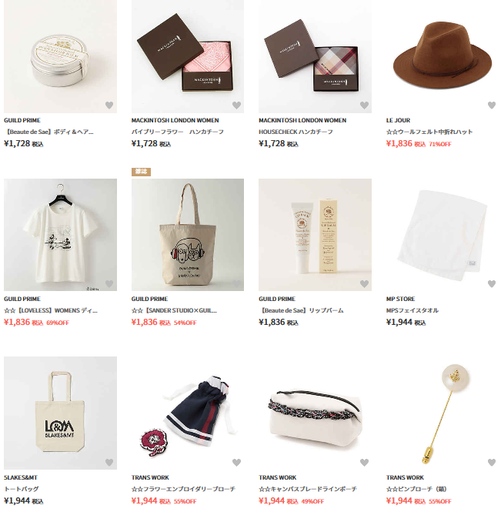Click heart on pink flower handkerchief
501x522 pixels.
click(x=237, y=105)
